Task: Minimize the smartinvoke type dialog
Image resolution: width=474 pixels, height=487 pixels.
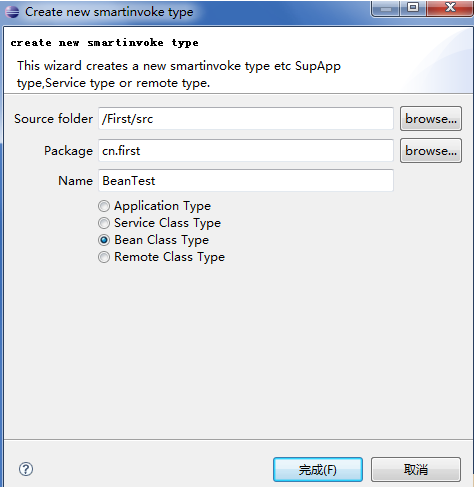Action: click(385, 8)
